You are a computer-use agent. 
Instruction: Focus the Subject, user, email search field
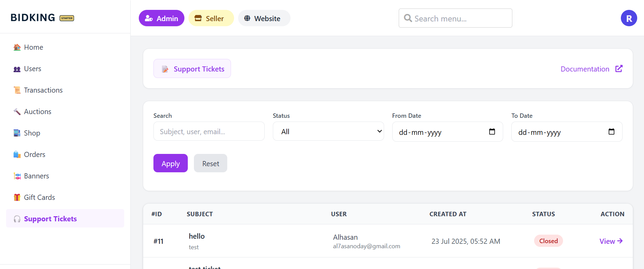(209, 131)
